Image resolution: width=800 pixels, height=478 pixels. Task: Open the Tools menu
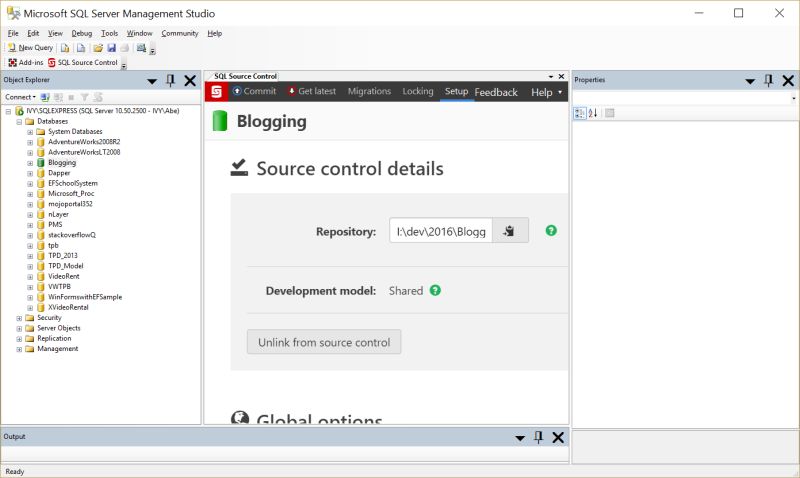tap(109, 33)
